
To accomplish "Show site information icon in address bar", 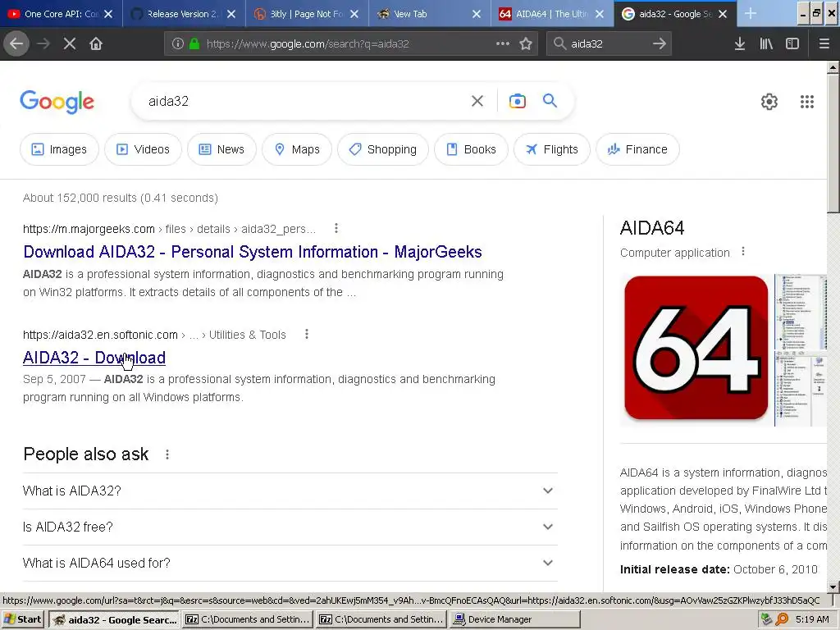I will point(178,43).
